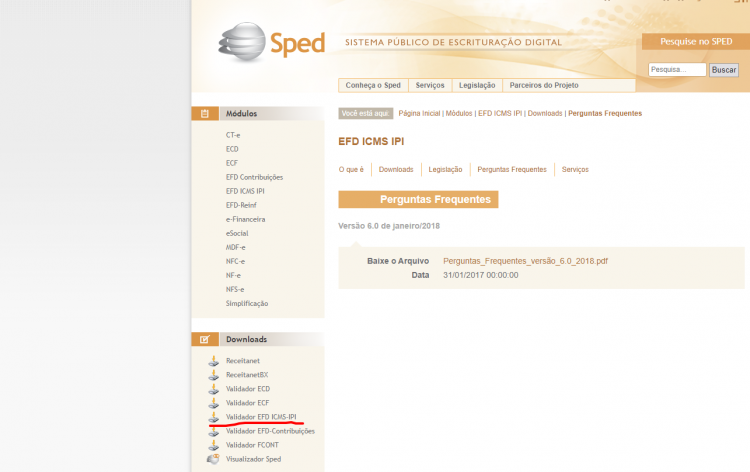This screenshot has width=750, height=472.
Task: Open the ECD module link
Action: click(x=232, y=149)
